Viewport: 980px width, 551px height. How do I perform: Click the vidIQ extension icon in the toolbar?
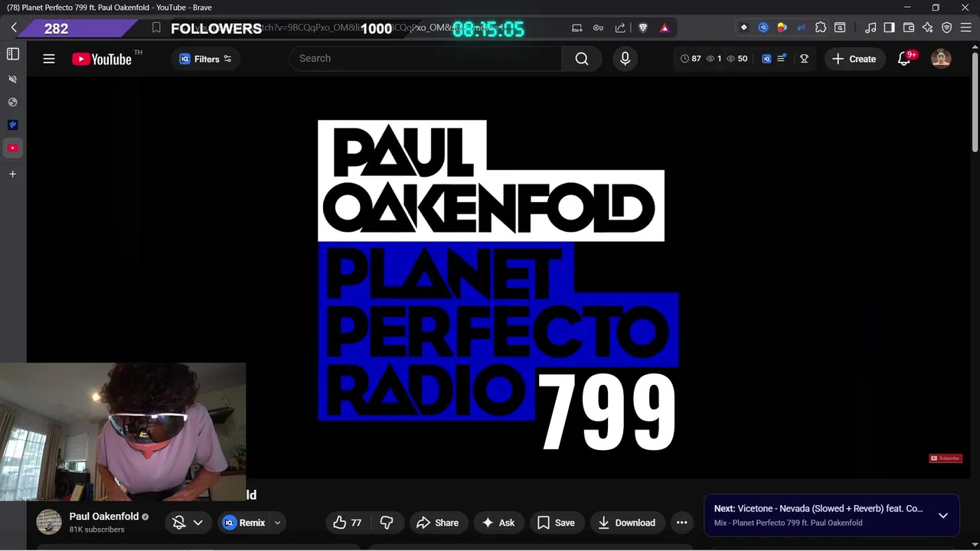763,28
